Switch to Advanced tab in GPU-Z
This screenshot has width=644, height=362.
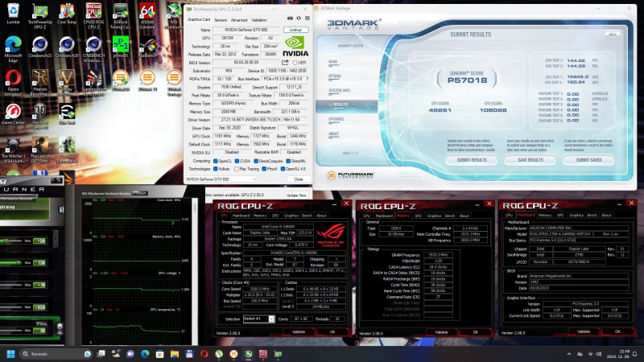239,19
